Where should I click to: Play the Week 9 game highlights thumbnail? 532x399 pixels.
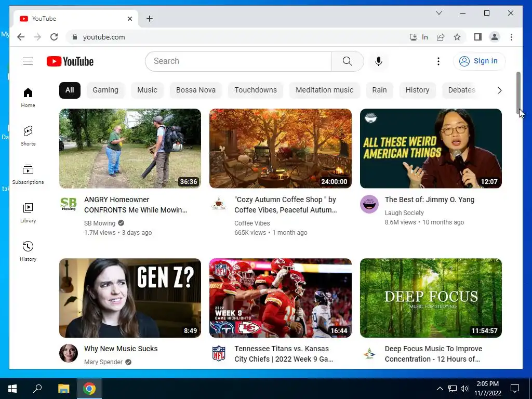[280, 298]
